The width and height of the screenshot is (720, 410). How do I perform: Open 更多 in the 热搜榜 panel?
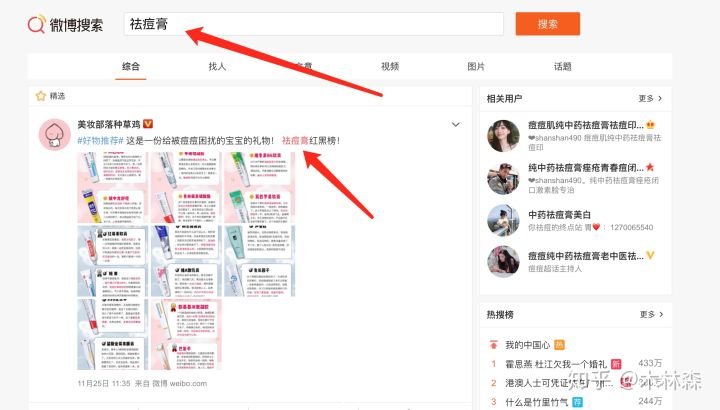651,314
